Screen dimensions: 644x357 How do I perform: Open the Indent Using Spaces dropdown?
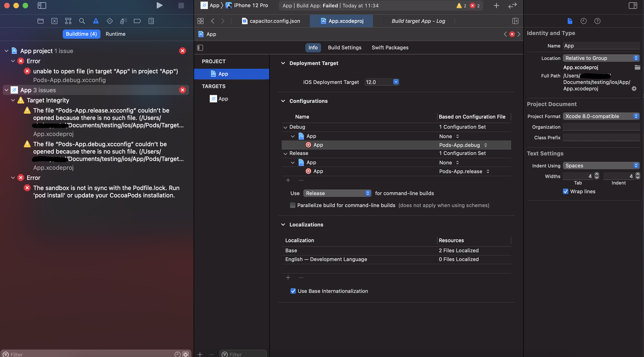coord(601,165)
